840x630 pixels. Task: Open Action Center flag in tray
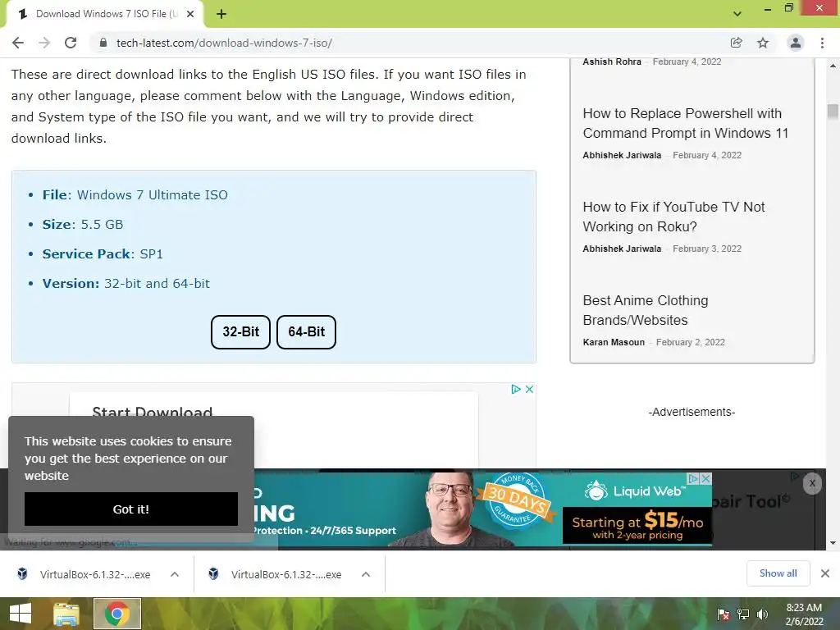coord(724,614)
